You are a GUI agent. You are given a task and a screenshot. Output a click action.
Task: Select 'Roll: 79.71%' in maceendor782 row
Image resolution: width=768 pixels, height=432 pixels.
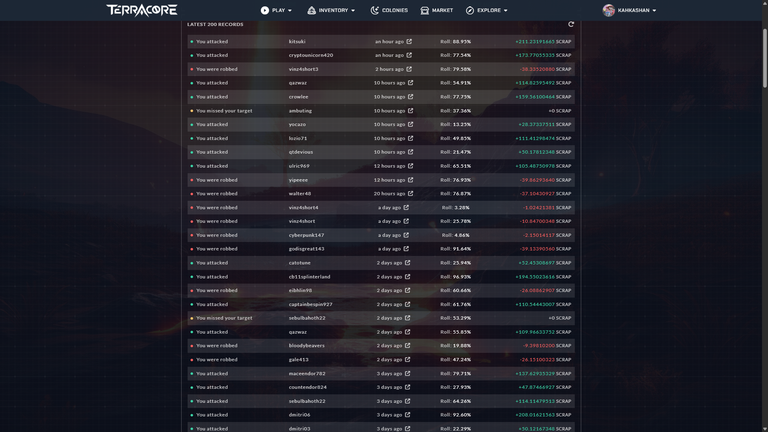pyautogui.click(x=455, y=374)
